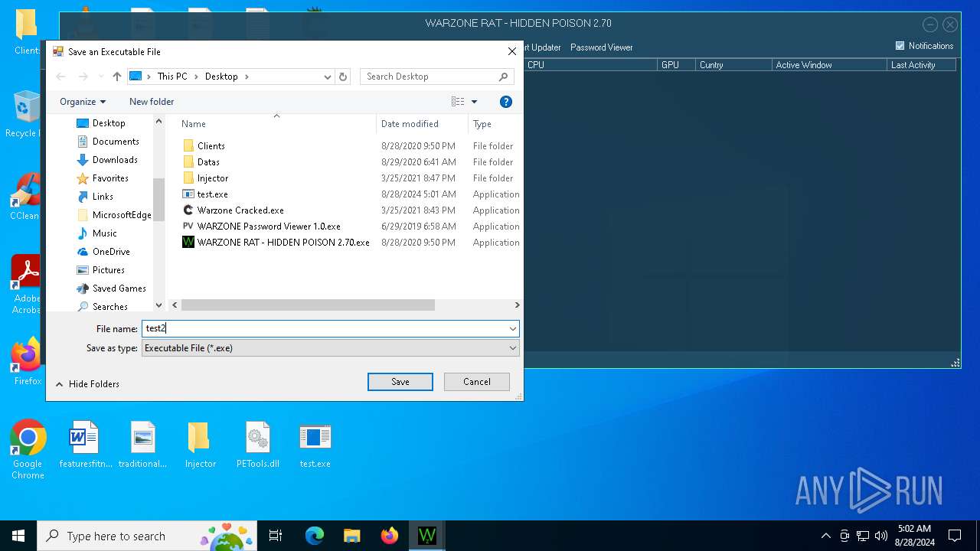Click Desktop in the address path
The image size is (980, 551).
[x=221, y=77]
